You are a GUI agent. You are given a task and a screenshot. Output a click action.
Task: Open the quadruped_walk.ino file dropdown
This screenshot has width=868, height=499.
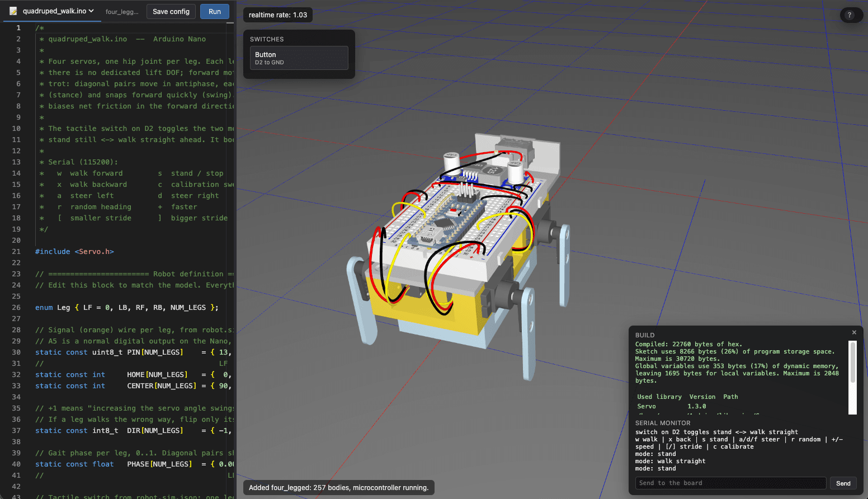point(58,11)
